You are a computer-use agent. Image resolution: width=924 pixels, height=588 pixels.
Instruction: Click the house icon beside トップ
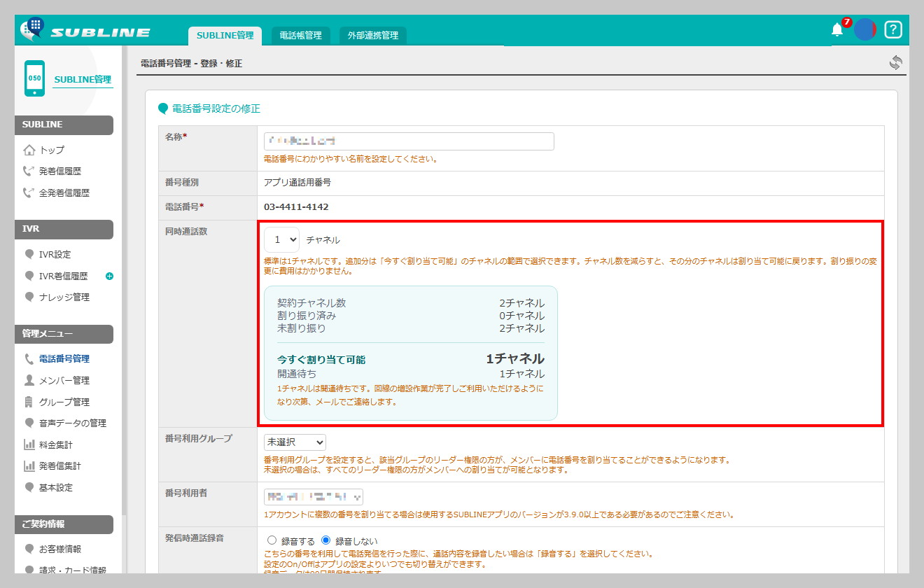click(x=29, y=150)
